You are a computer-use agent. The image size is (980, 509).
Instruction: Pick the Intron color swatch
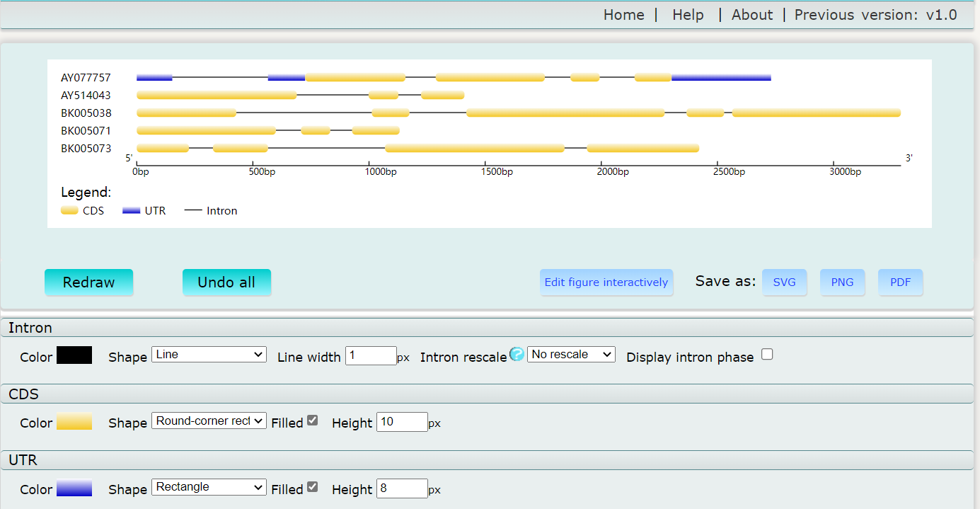pyautogui.click(x=74, y=355)
